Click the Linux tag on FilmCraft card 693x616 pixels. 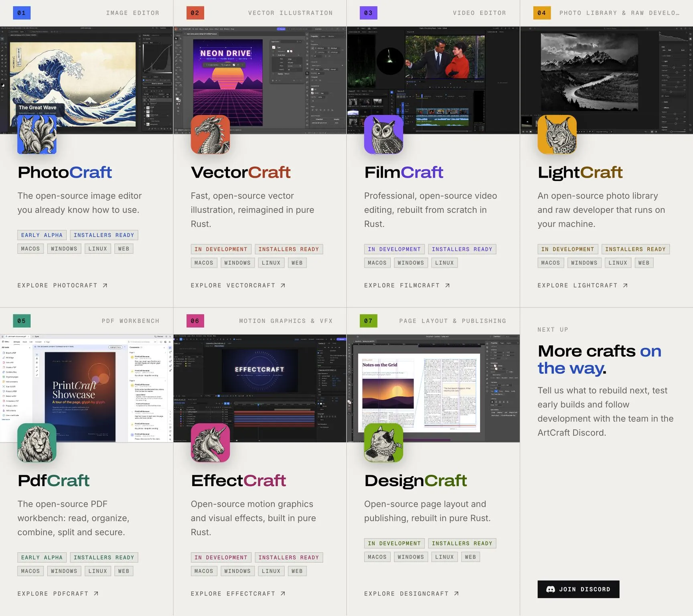coord(444,263)
